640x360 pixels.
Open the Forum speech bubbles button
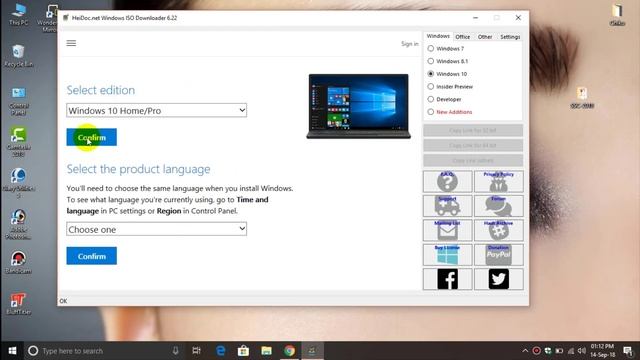click(x=498, y=206)
